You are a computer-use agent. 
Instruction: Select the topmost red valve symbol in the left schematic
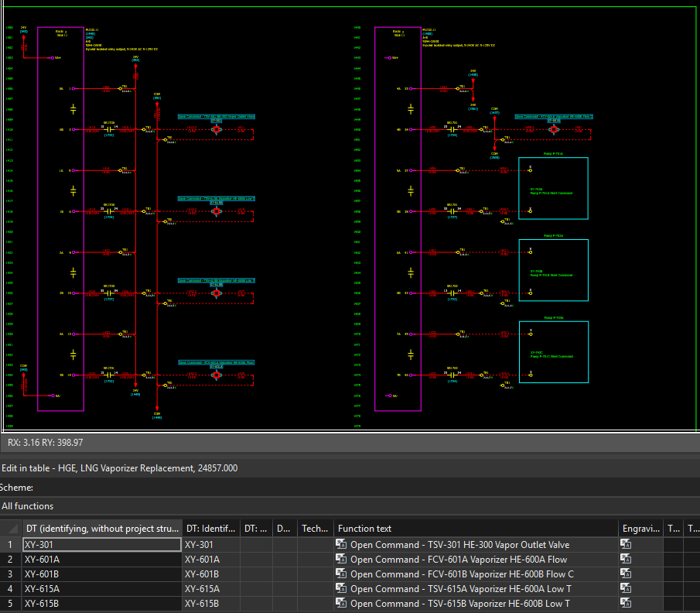click(217, 130)
